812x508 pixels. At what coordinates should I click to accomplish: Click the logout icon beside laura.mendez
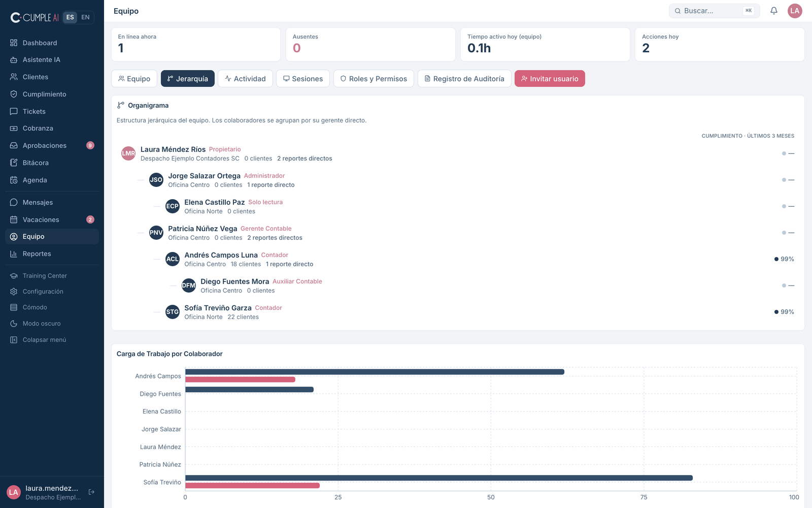(92, 492)
